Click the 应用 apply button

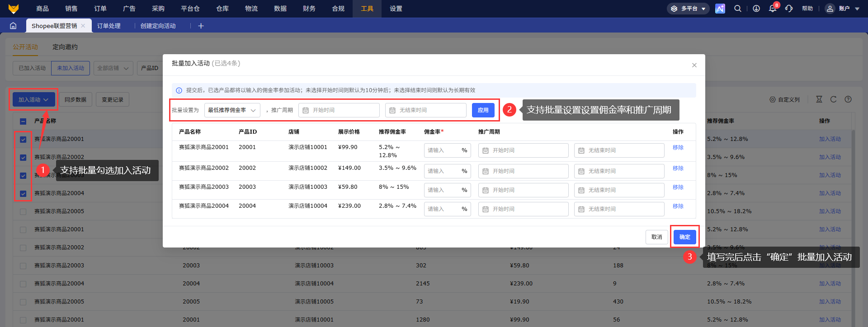483,110
